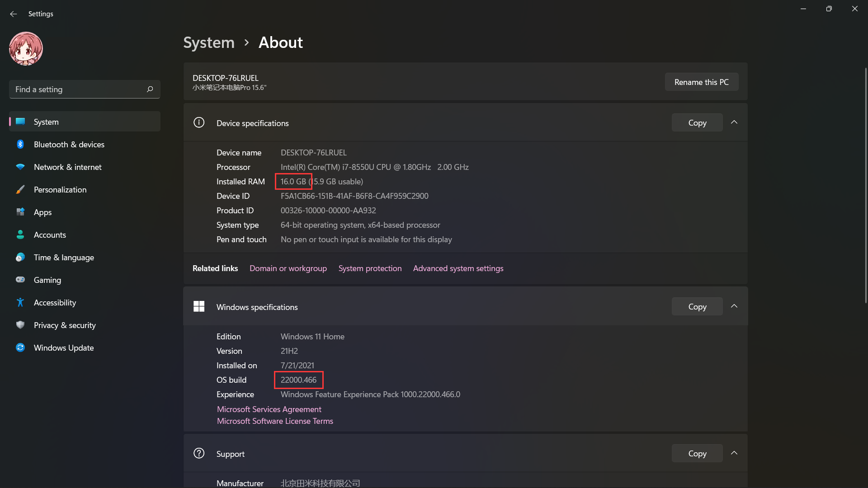Open Bluetooth & devices settings
Viewport: 868px width, 488px height.
pos(85,144)
